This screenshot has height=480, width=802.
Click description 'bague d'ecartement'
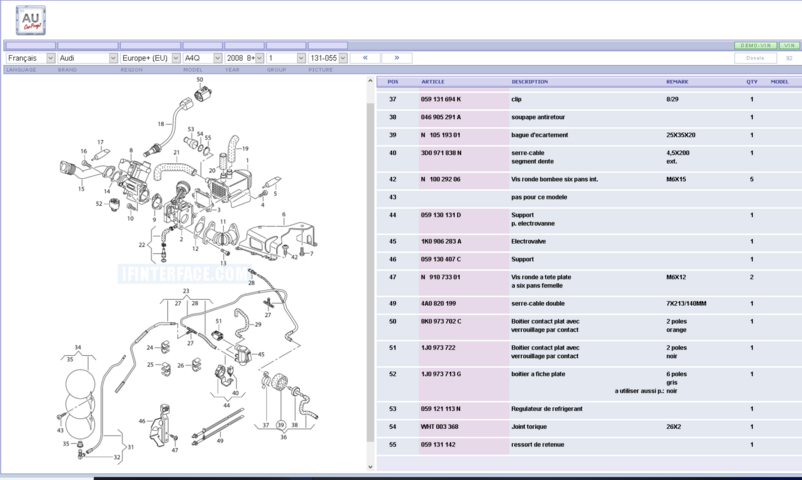[540, 135]
